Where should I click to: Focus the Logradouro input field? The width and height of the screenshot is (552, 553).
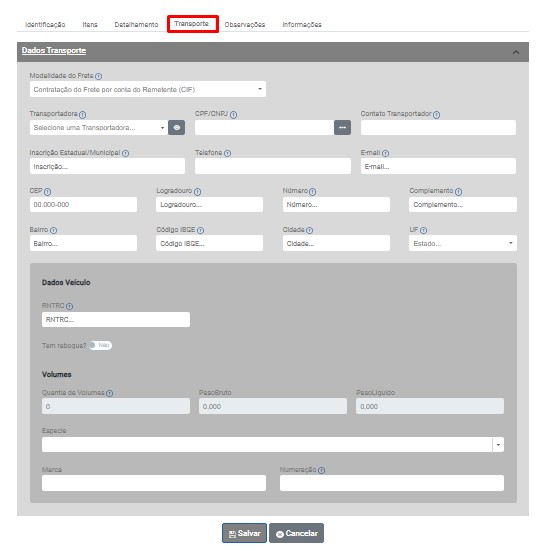(210, 205)
